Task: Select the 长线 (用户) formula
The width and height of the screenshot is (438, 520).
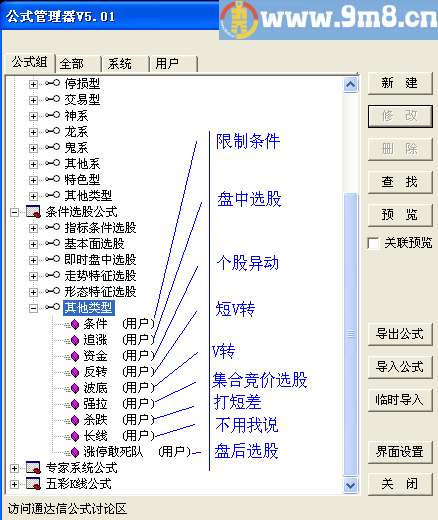Action: 119,436
